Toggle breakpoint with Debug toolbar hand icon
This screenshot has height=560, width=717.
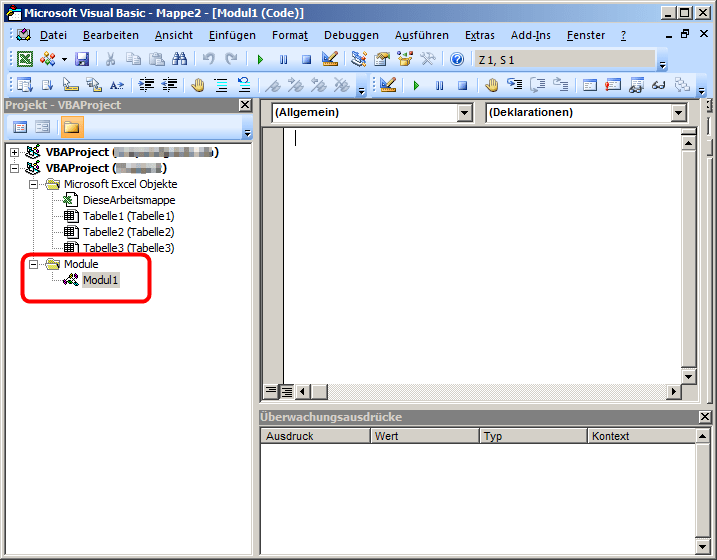point(492,85)
